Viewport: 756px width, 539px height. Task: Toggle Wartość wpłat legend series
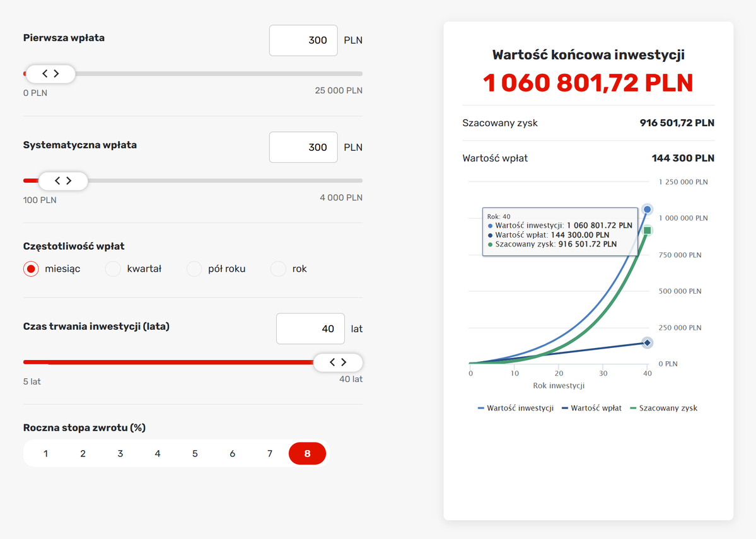pos(591,409)
